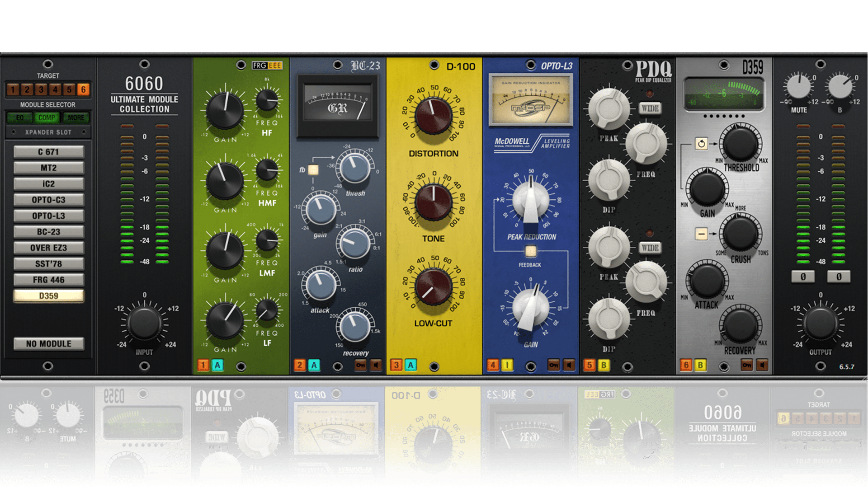Click the FRG EEE badge on green module
Screen dimensions: 868x488
[267, 66]
